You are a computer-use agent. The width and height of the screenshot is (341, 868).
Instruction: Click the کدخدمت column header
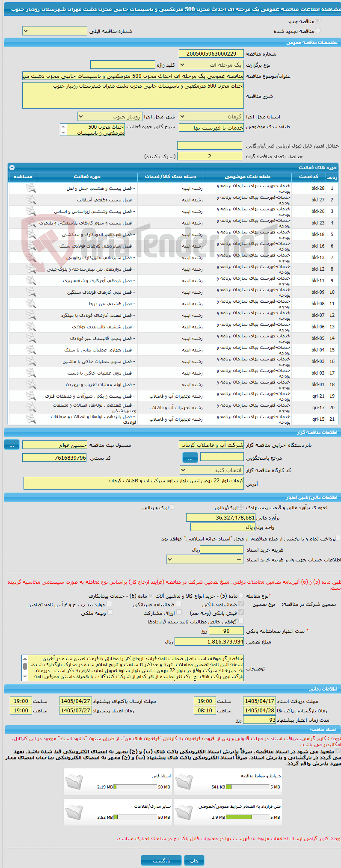308,177
